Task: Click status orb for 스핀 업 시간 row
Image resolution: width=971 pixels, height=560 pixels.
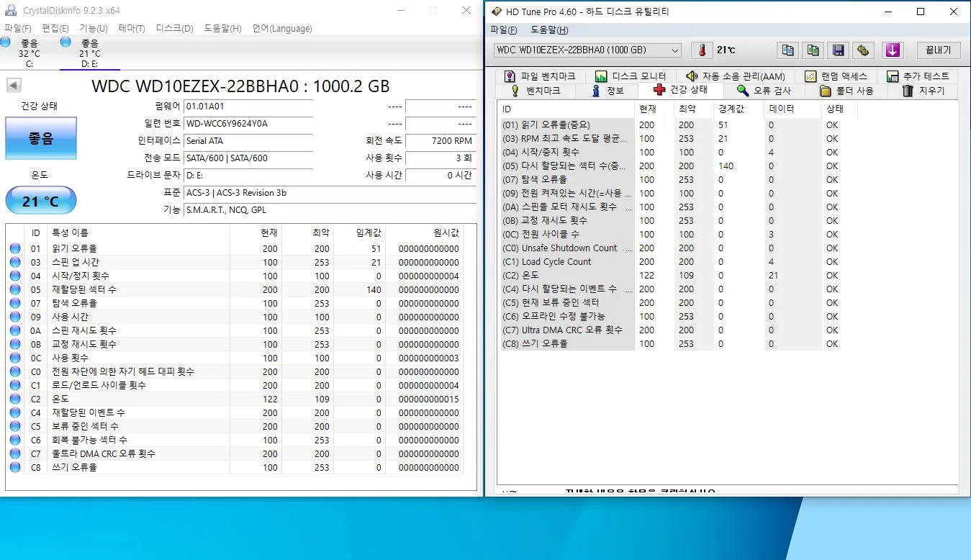Action: 15,262
